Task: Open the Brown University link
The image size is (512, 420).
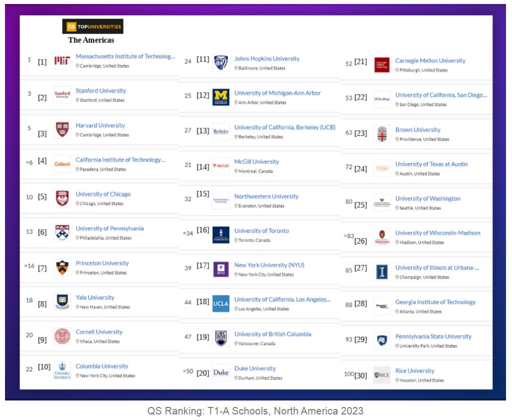Action: click(x=418, y=130)
